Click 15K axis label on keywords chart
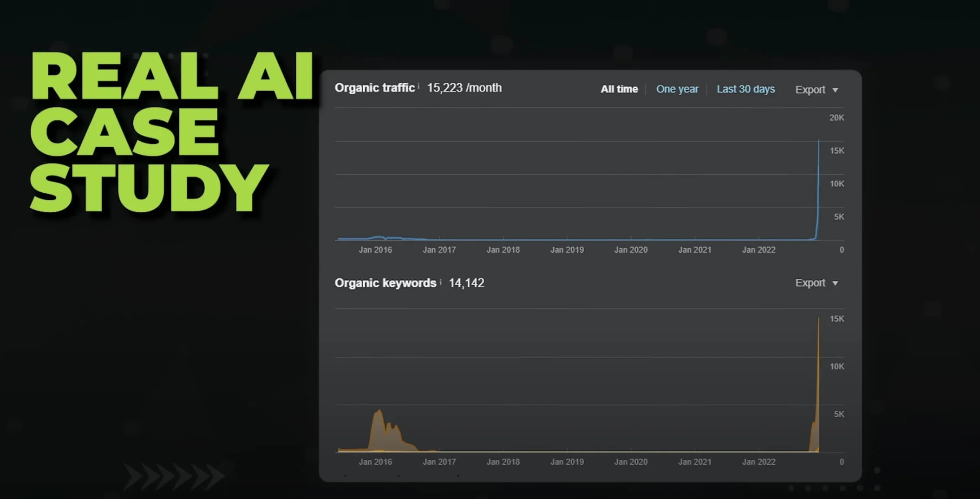 (836, 319)
